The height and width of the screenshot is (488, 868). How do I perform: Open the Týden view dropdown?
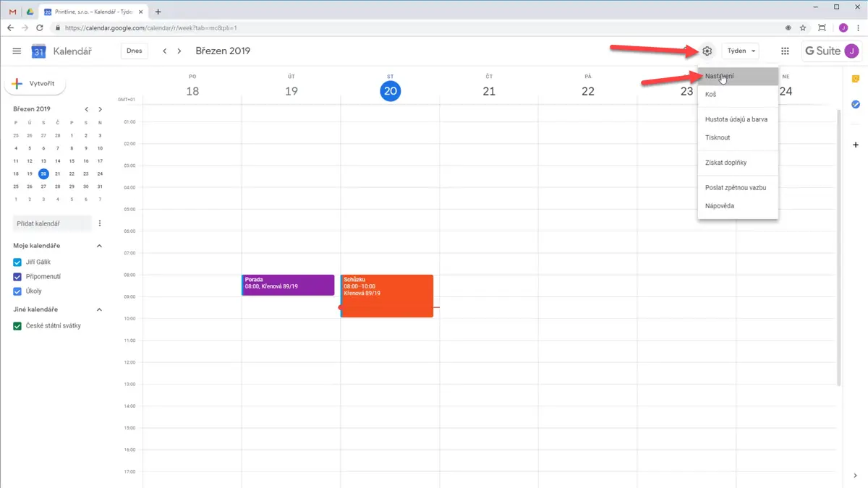[x=740, y=51]
